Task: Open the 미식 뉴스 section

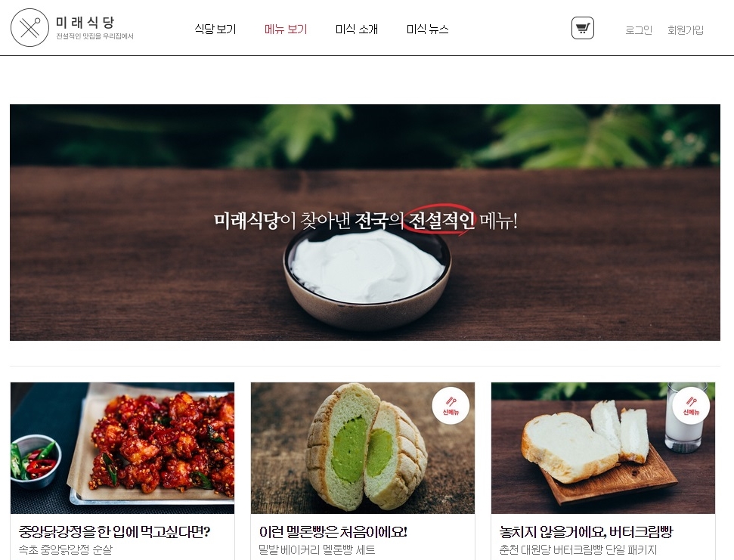Action: tap(427, 29)
